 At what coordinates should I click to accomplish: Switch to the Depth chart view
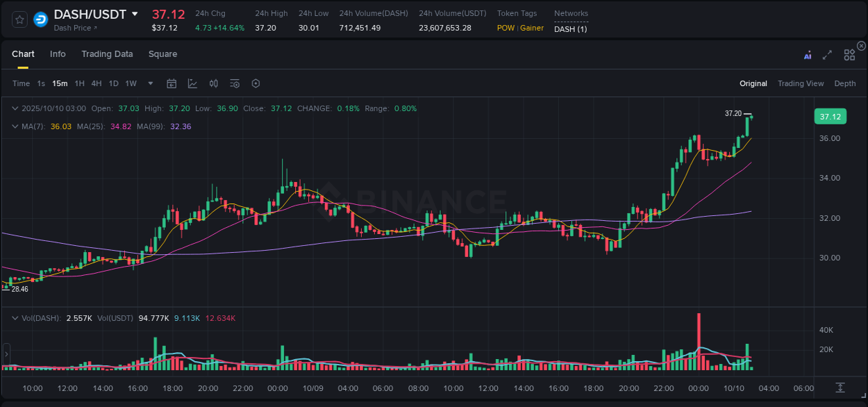click(844, 83)
